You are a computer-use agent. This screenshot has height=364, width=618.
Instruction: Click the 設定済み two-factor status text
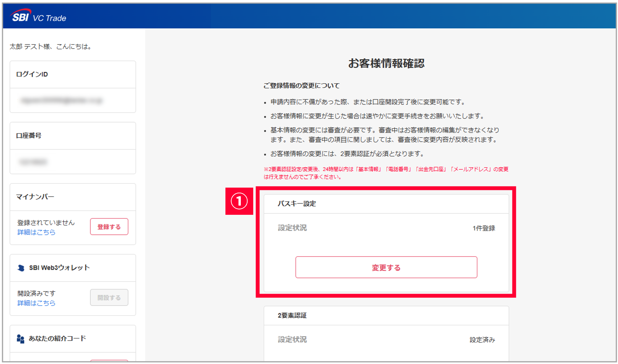click(x=482, y=340)
